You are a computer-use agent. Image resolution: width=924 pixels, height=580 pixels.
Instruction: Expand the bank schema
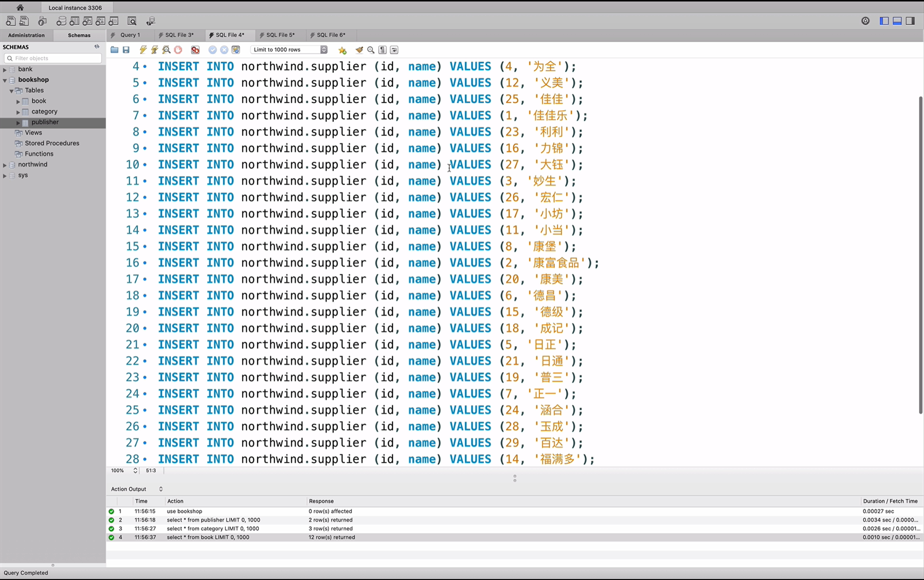pyautogui.click(x=5, y=69)
